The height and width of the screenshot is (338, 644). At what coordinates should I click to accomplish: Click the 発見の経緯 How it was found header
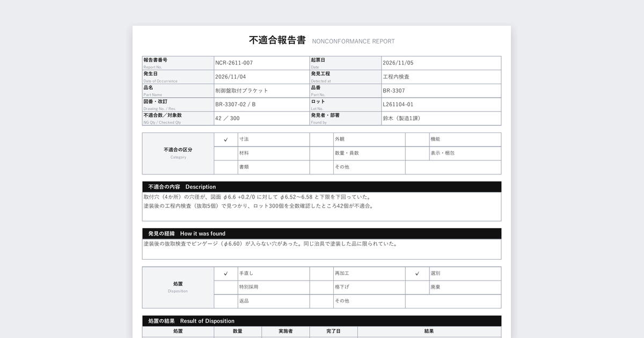tap(322, 233)
